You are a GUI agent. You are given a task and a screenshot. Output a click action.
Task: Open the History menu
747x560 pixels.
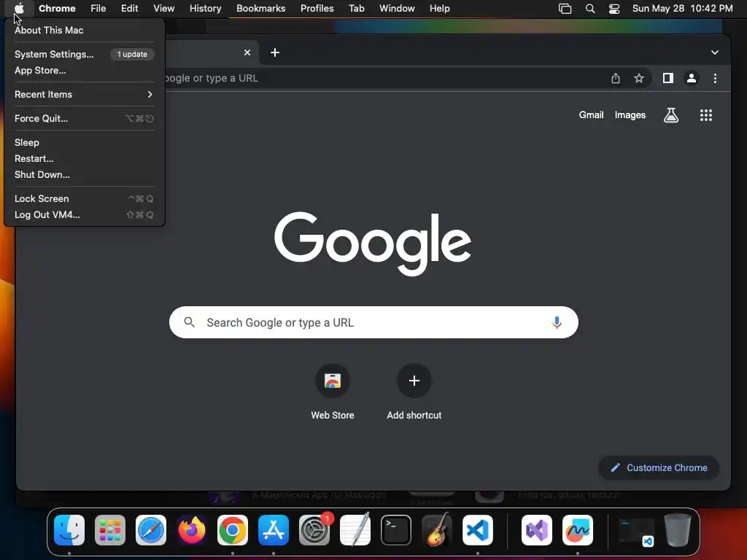pyautogui.click(x=205, y=8)
